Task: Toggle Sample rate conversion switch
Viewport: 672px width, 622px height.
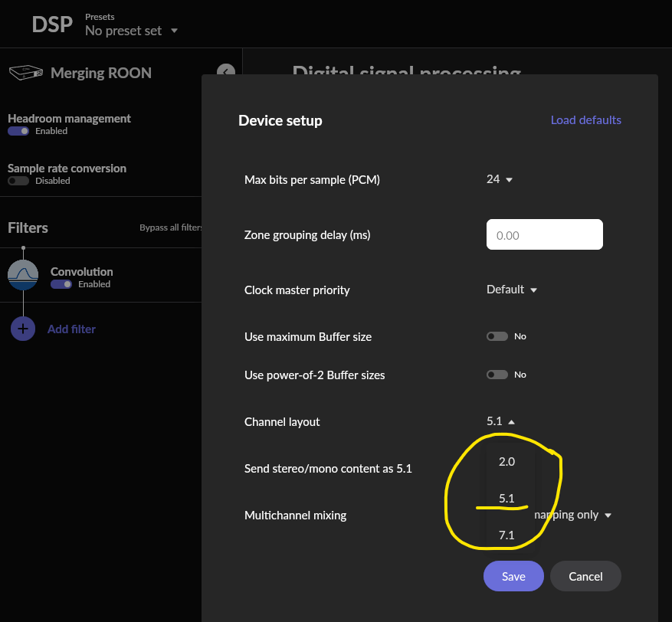Action: tap(18, 181)
